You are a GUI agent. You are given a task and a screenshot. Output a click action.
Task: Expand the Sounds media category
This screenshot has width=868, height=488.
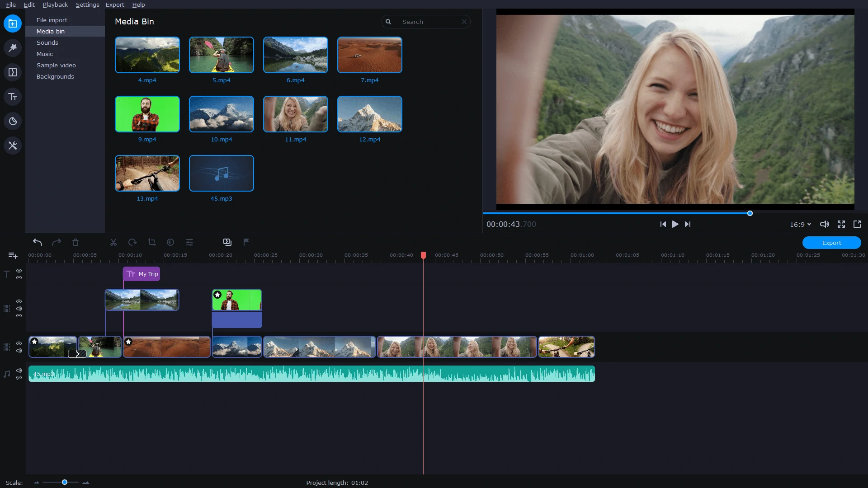tap(47, 42)
